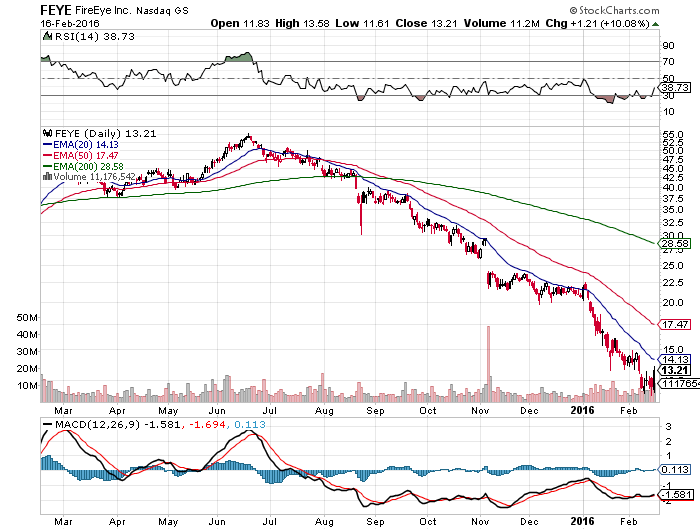Click the Open 11.83 value

tap(240, 23)
